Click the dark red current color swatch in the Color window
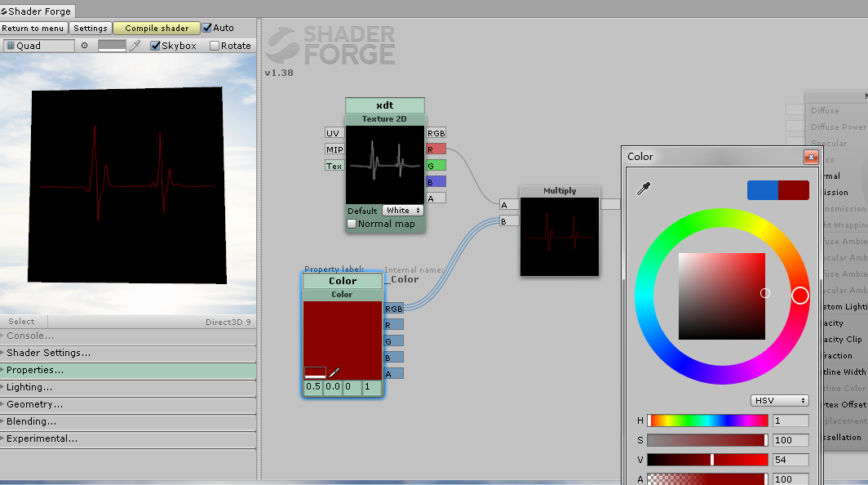 pos(793,190)
